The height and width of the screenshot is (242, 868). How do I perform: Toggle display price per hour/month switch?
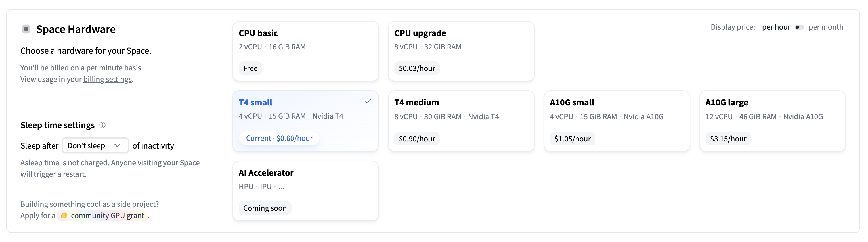click(x=799, y=27)
